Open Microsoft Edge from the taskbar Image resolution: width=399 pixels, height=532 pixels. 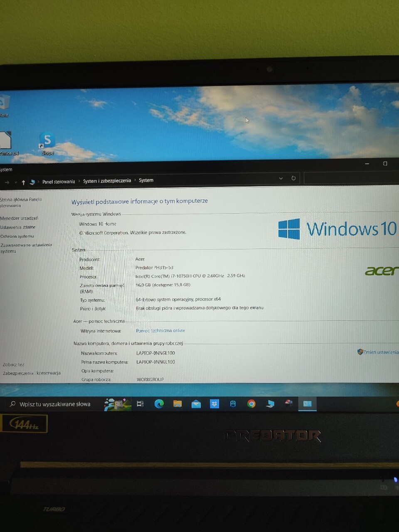[x=159, y=404]
